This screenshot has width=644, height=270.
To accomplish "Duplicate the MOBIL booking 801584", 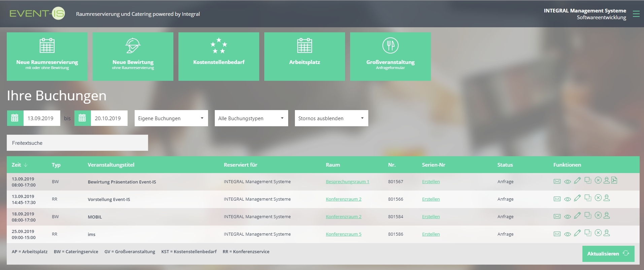I will click(x=588, y=215).
